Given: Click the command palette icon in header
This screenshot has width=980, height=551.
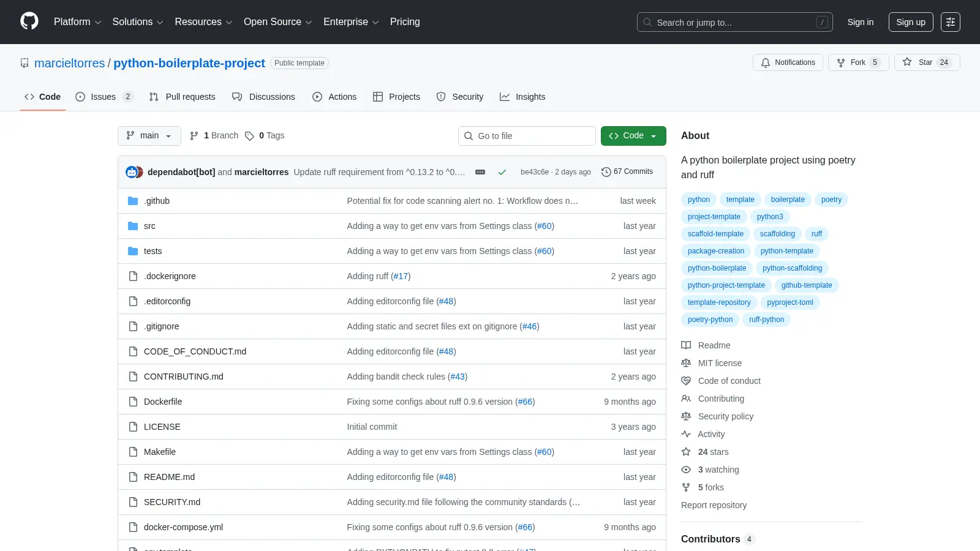Looking at the screenshot, I should click(x=951, y=22).
